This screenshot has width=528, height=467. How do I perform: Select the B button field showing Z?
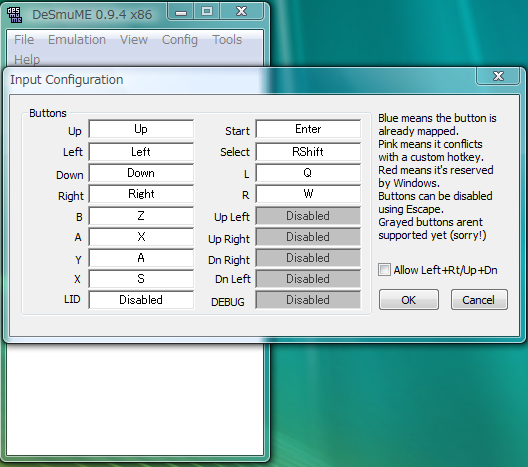pos(141,216)
